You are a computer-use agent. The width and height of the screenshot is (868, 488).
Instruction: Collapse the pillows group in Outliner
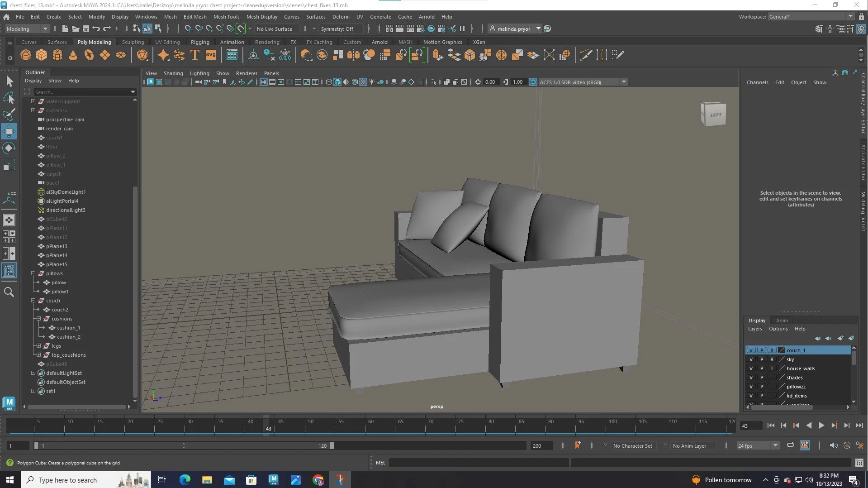(33, 273)
